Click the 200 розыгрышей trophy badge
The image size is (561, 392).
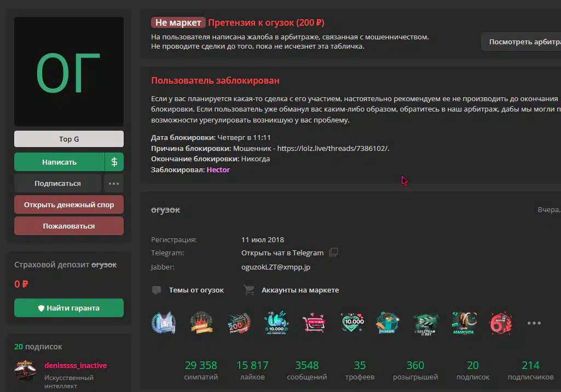239,323
